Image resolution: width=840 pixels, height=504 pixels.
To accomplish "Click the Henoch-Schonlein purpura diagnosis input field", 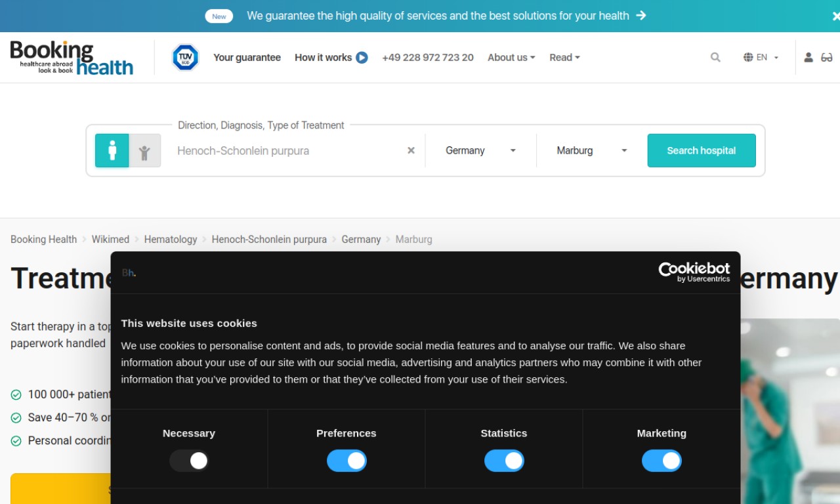I will pos(285,150).
